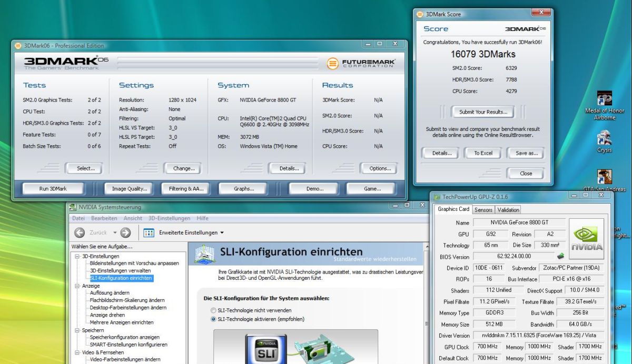The image size is (632, 364).
Task: Open the 'Erweiterte Einstellungen' dropdown
Action: click(192, 232)
